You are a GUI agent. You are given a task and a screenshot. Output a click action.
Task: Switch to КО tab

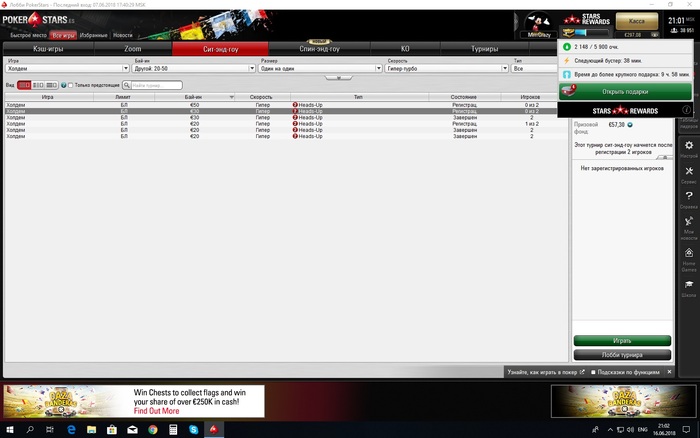[405, 49]
